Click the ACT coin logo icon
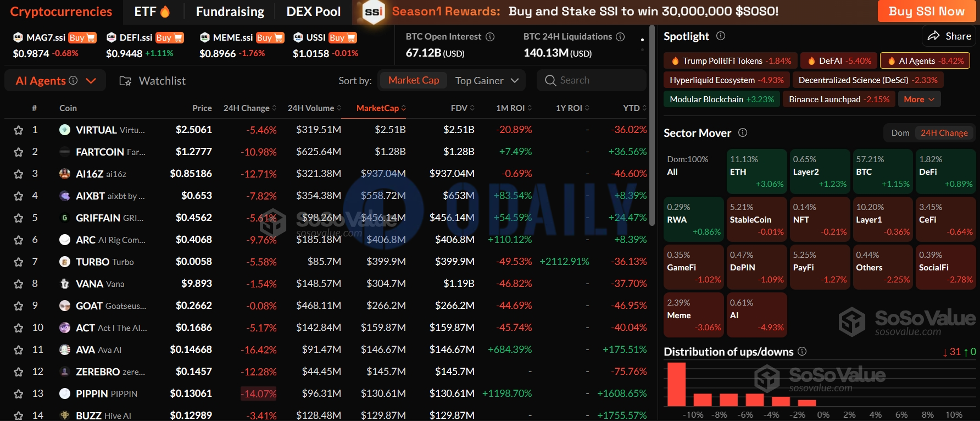Viewport: 980px width, 421px height. pos(65,328)
